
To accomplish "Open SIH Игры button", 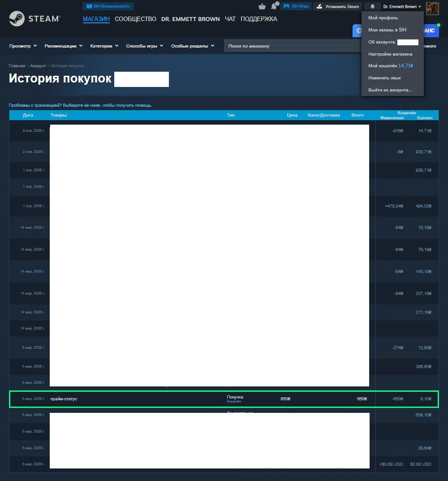I will pos(296,6).
